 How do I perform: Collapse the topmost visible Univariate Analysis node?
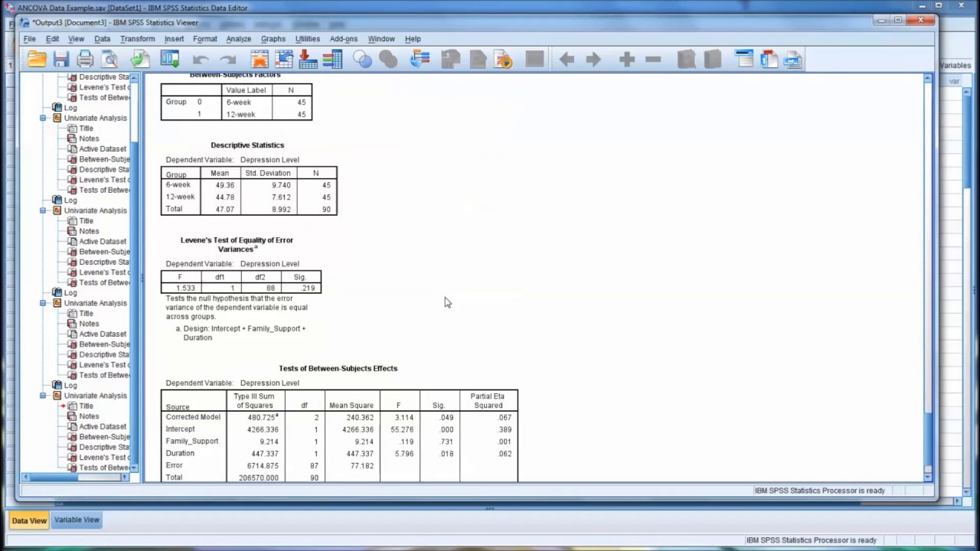coord(43,119)
